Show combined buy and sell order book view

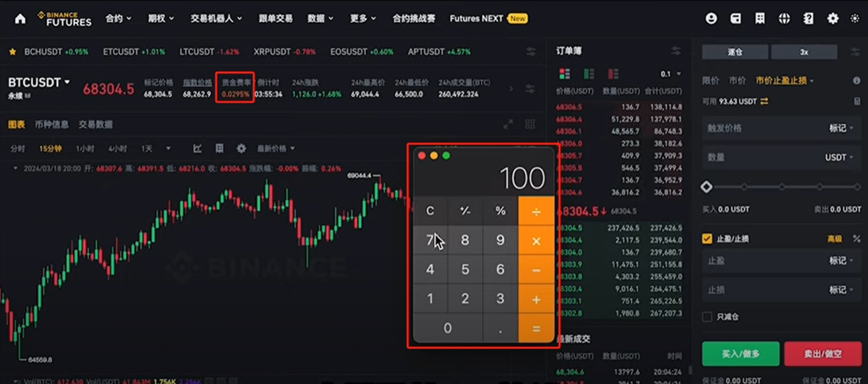[565, 74]
